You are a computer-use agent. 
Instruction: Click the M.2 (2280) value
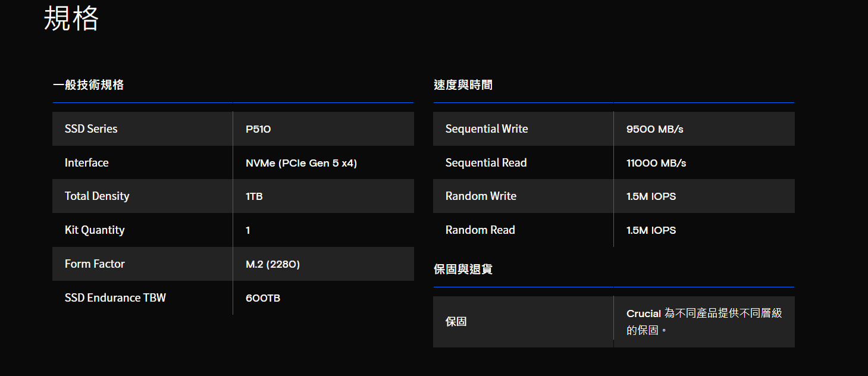(x=272, y=264)
